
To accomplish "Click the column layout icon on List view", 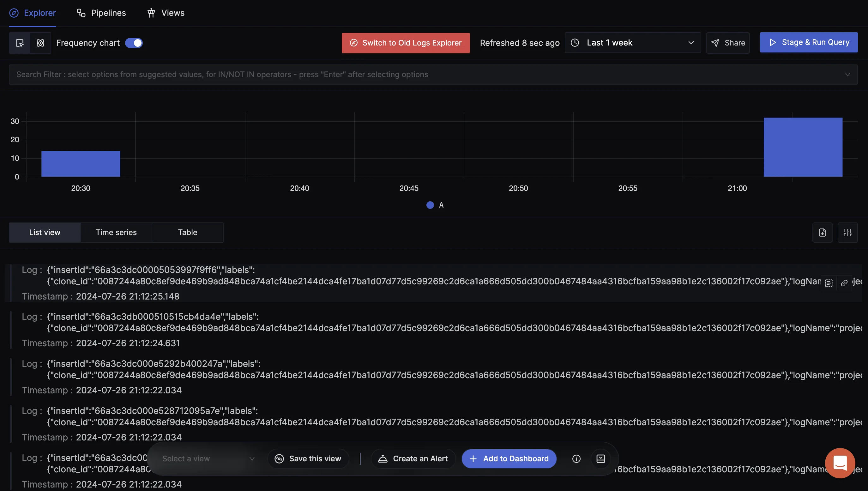I will (x=848, y=232).
